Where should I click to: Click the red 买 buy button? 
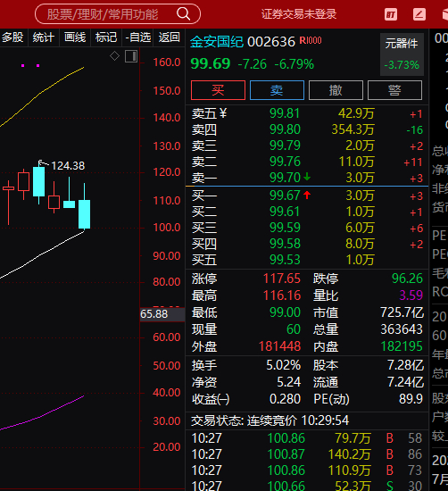click(218, 90)
